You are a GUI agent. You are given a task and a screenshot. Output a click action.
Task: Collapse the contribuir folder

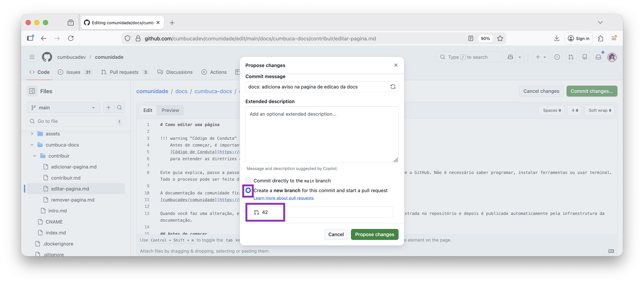coord(35,156)
